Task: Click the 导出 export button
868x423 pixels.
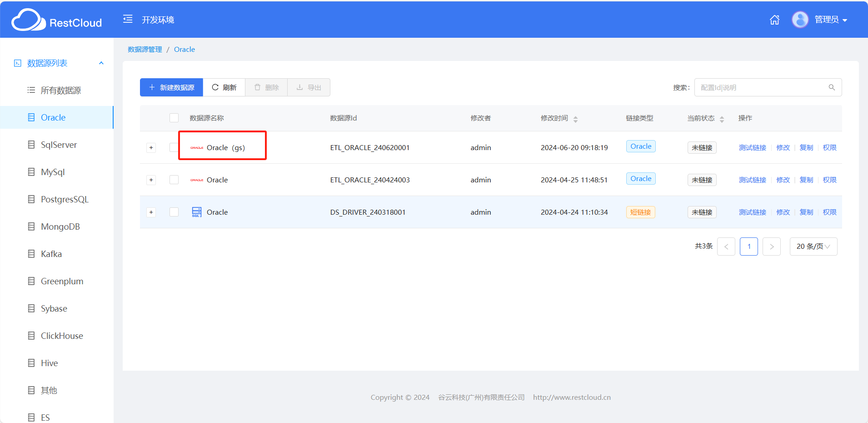Action: [309, 87]
